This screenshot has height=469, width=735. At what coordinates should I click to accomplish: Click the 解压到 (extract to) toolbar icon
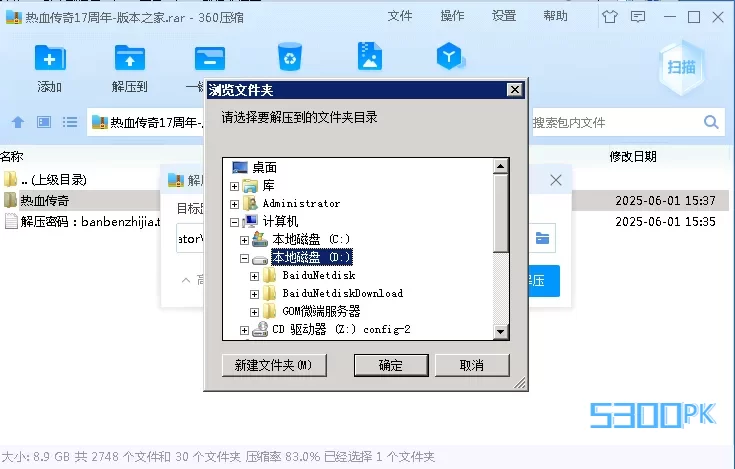point(130,58)
